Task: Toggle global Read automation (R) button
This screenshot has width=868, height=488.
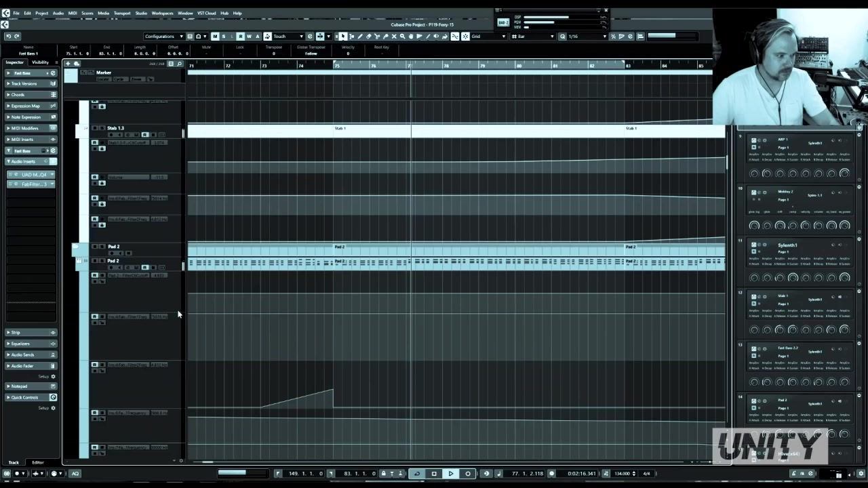Action: coord(241,36)
